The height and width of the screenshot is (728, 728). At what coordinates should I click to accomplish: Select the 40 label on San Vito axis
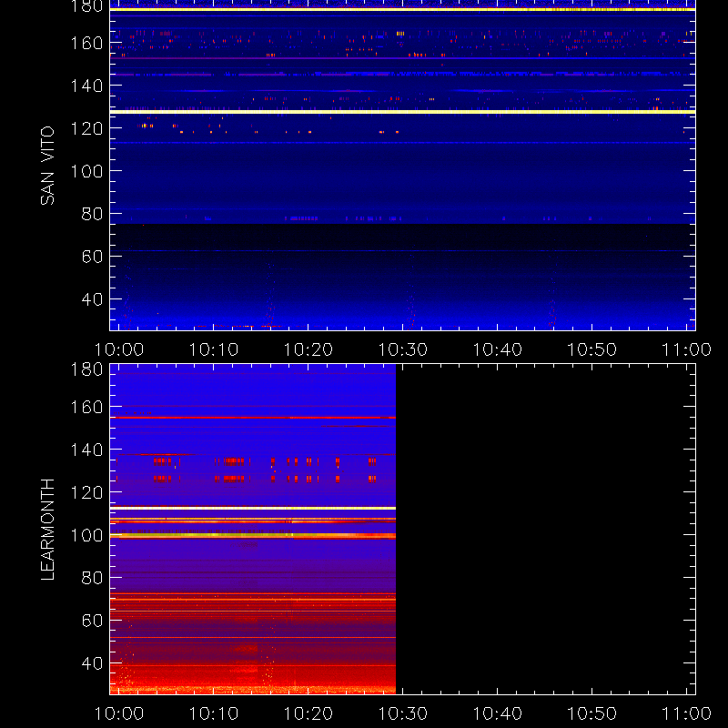pyautogui.click(x=92, y=299)
